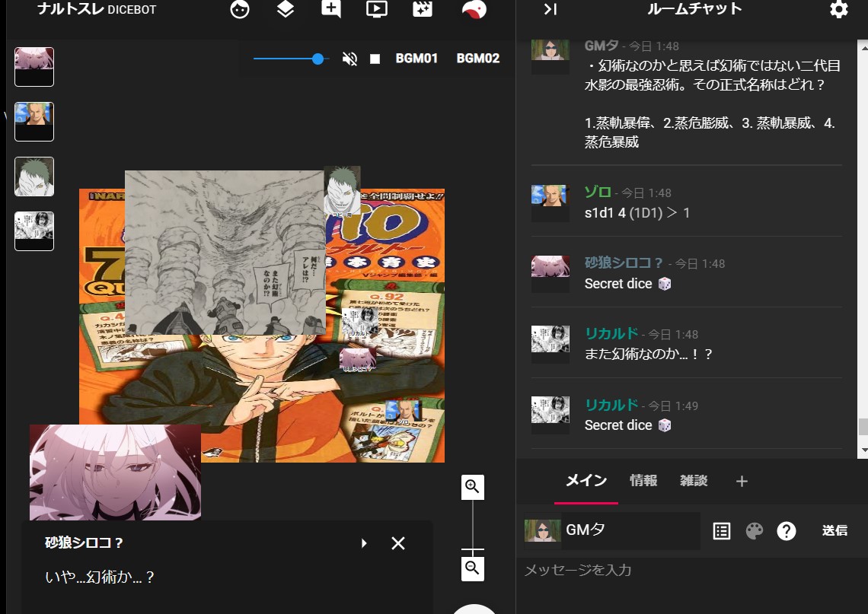Click the メッセージを入力 message field
The height and width of the screenshot is (614, 868).
(689, 570)
